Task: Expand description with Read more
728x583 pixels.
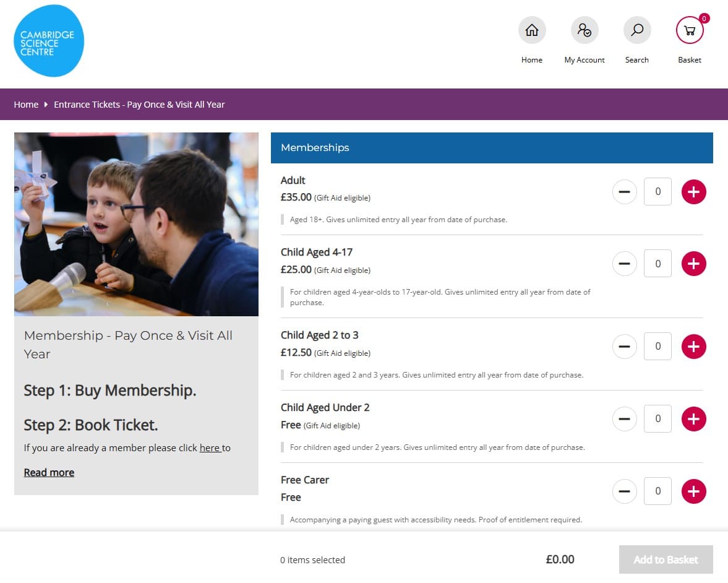Action: click(49, 472)
